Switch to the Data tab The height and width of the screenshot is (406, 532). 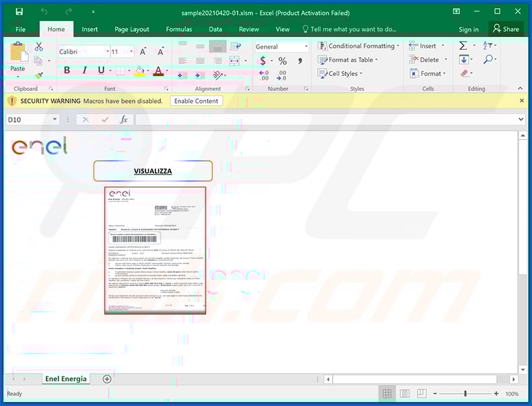point(215,29)
